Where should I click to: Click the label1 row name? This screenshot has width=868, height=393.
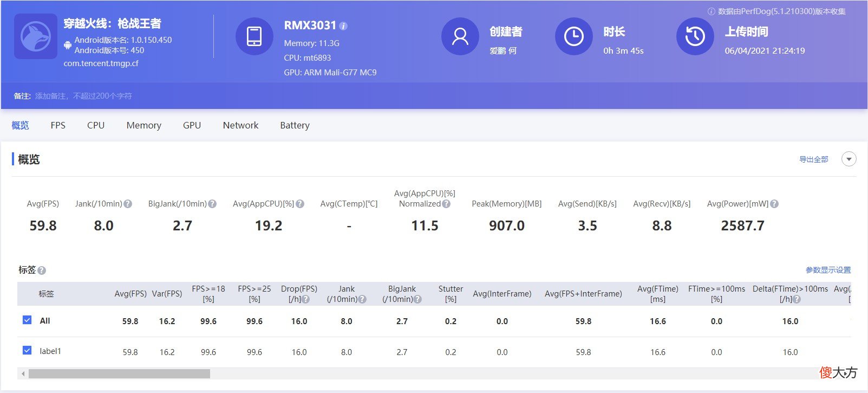coord(50,351)
